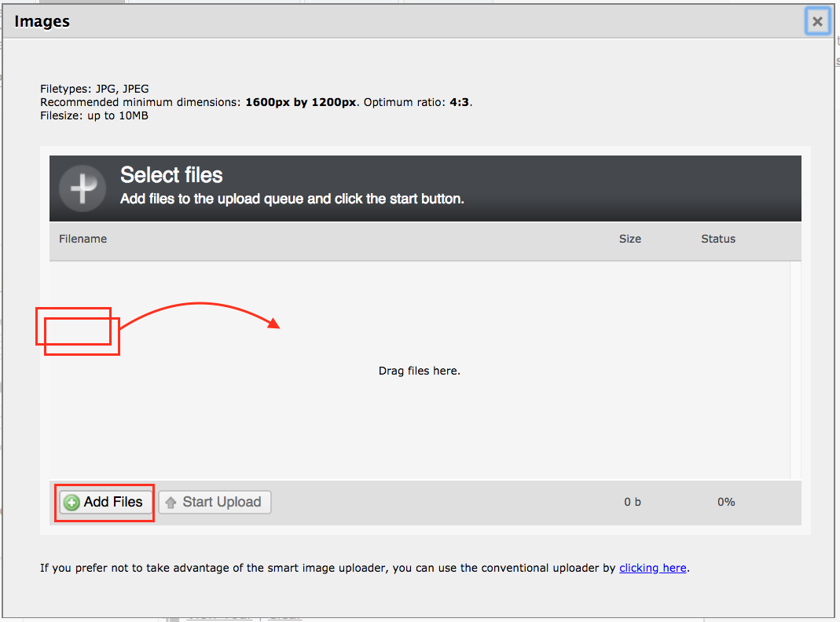Screen dimensions: 840x622
Task: Click the up arrow icon on Start Upload
Action: [171, 503]
